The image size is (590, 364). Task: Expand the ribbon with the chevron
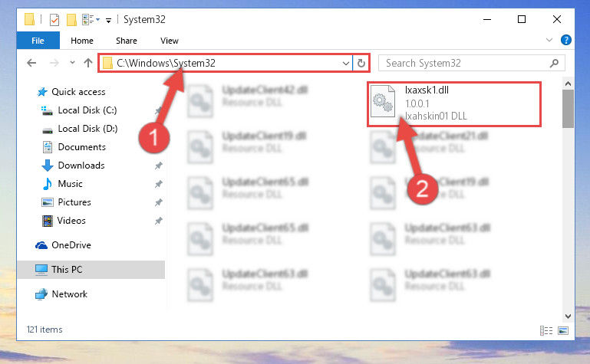point(549,40)
